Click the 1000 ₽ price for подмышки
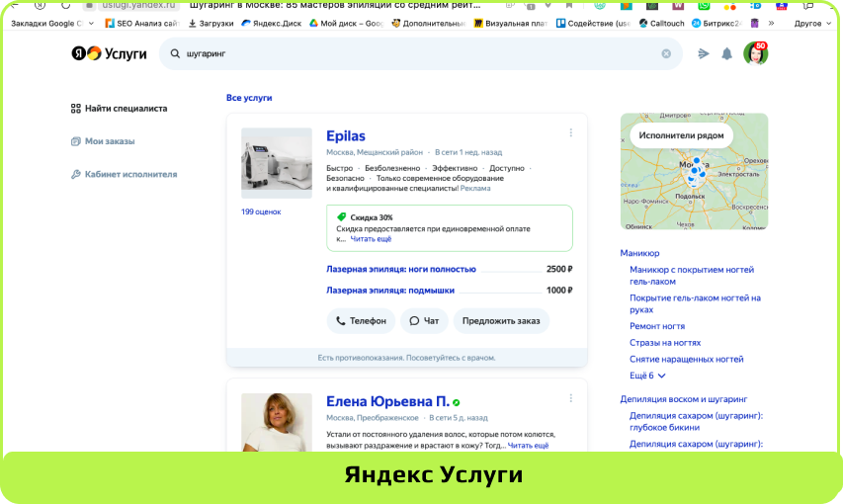The height and width of the screenshot is (504, 843). [559, 291]
